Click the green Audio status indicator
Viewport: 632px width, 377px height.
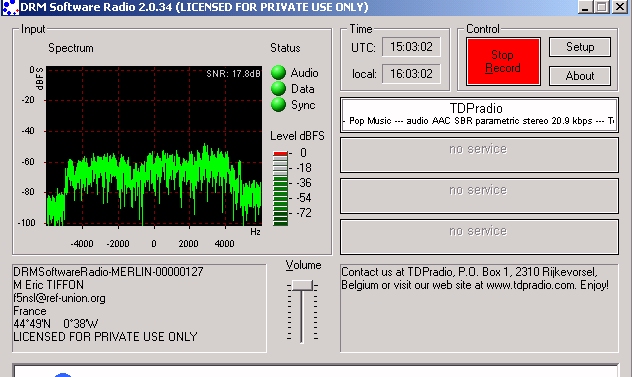pos(278,73)
